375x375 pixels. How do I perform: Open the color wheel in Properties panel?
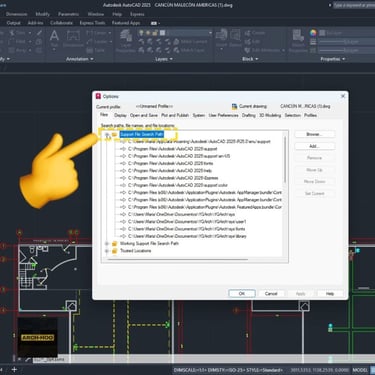(313, 33)
